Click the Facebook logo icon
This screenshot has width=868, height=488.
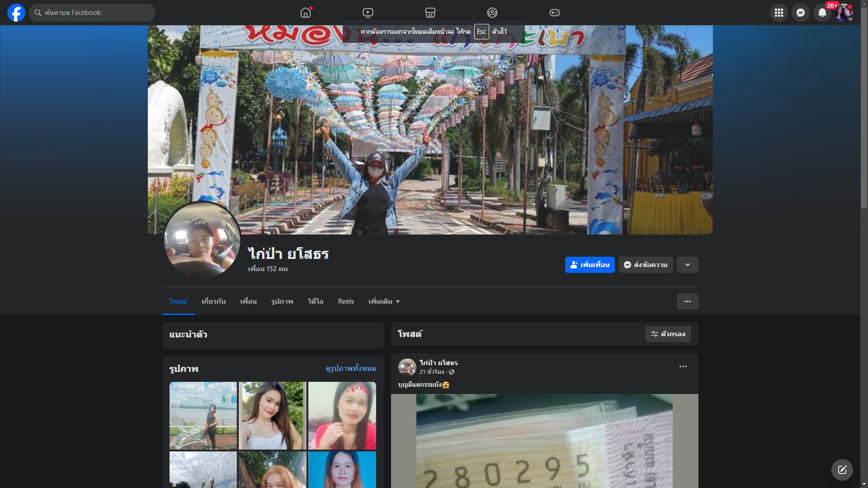pyautogui.click(x=16, y=13)
